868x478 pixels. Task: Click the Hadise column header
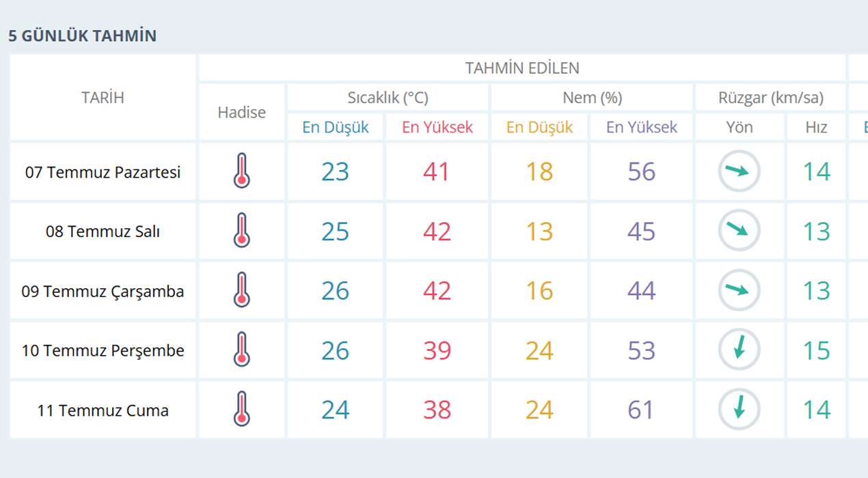pyautogui.click(x=241, y=113)
